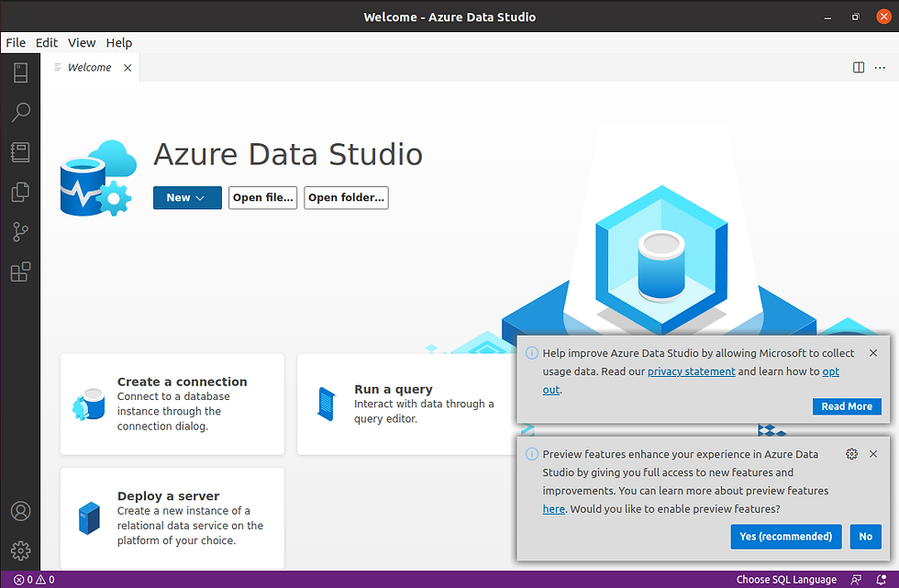Expand the New dropdown button
This screenshot has width=899, height=588.
point(187,198)
